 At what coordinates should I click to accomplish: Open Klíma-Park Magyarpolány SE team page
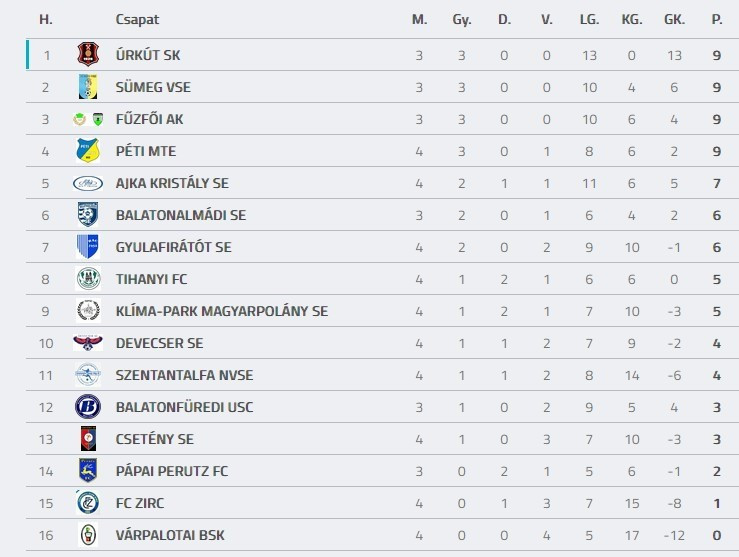(x=221, y=311)
